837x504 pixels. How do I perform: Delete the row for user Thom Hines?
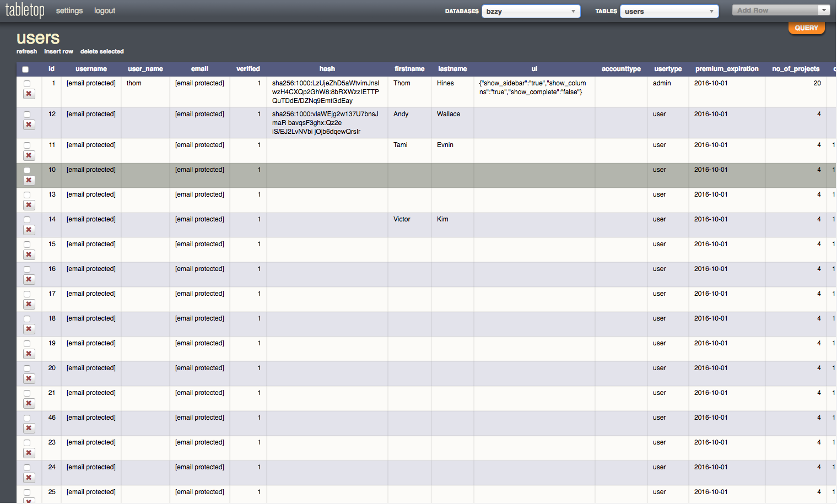point(29,94)
